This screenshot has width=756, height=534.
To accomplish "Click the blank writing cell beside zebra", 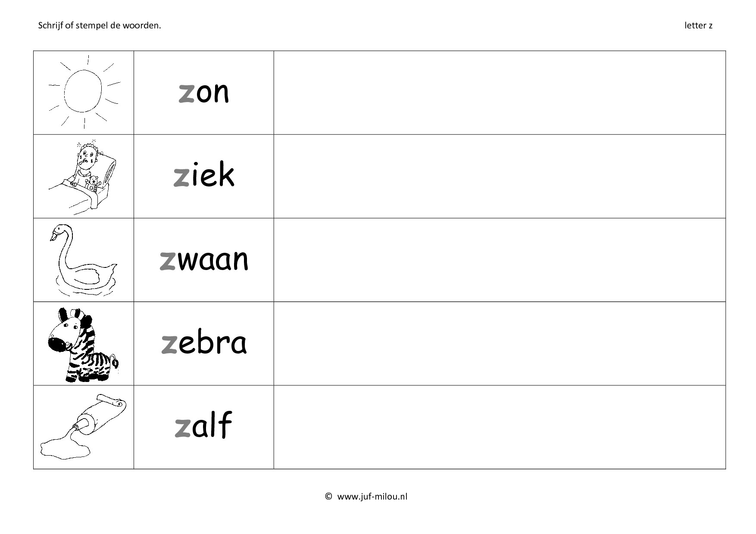I will pos(500,343).
